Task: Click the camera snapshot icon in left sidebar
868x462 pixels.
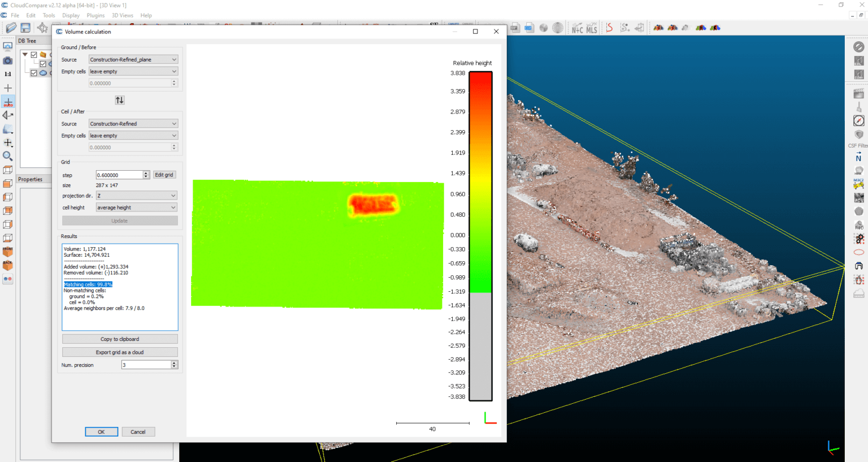Action: coord(8,61)
